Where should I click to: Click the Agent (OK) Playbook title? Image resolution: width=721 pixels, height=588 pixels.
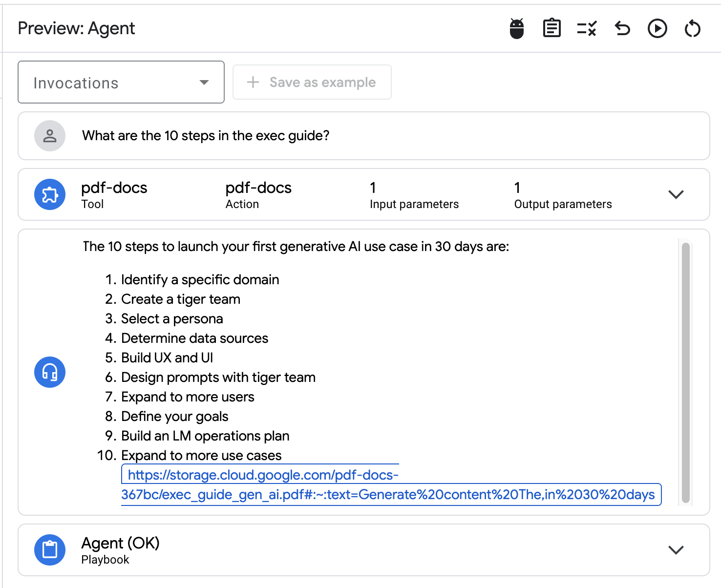coord(121,543)
